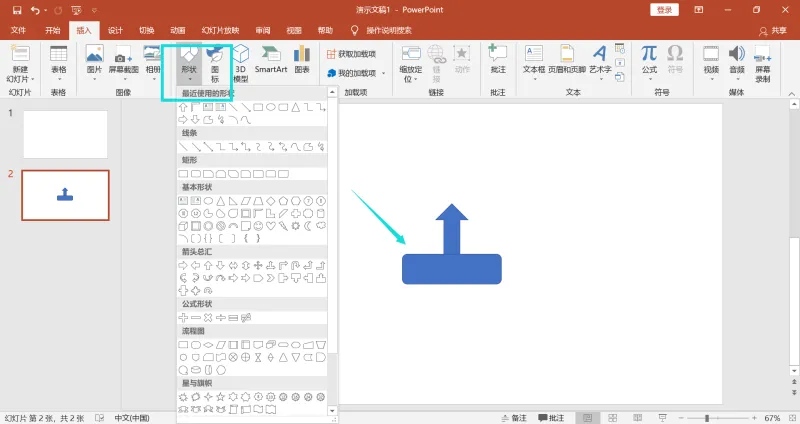This screenshot has height=424, width=800.
Task: Choose the cube shape in 基本形状
Action: (183, 226)
